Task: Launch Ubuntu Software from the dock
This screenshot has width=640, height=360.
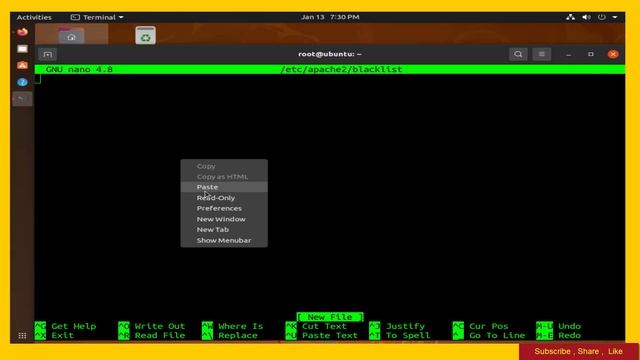Action: click(x=22, y=65)
